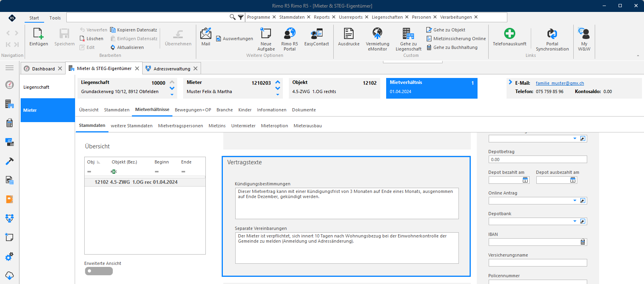
Task: Switch to the Dashboard tab
Action: 43,69
